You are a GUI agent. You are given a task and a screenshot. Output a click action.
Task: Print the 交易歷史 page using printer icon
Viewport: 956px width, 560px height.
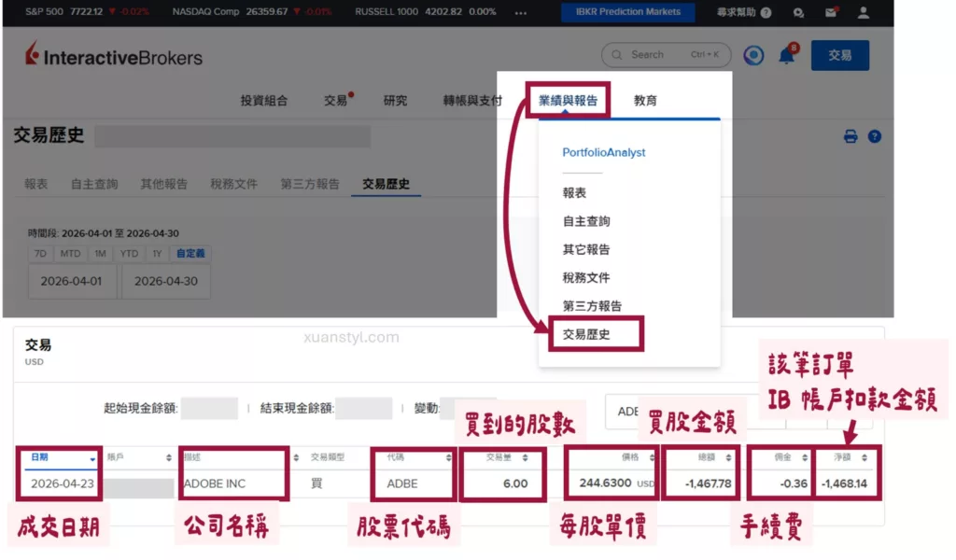(x=851, y=136)
